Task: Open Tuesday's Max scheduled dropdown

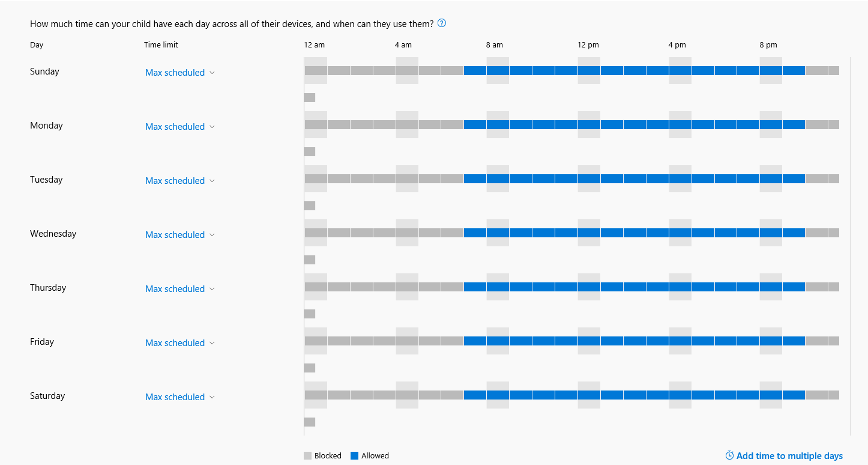Action: [x=179, y=180]
